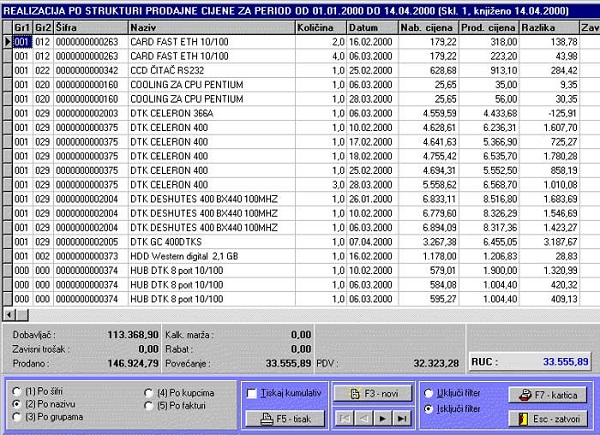Click Prod. cijena value 913,10
600x435 pixels.
pos(504,70)
